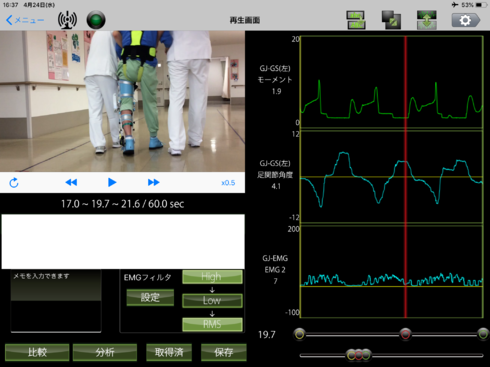The width and height of the screenshot is (490, 367).
Task: Save the recording with 保存
Action: [x=224, y=352]
